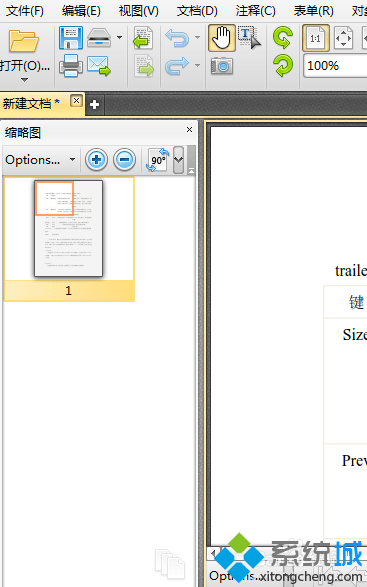Open the 文档(D) menu
Screen dimensions: 367x587
[x=197, y=10]
